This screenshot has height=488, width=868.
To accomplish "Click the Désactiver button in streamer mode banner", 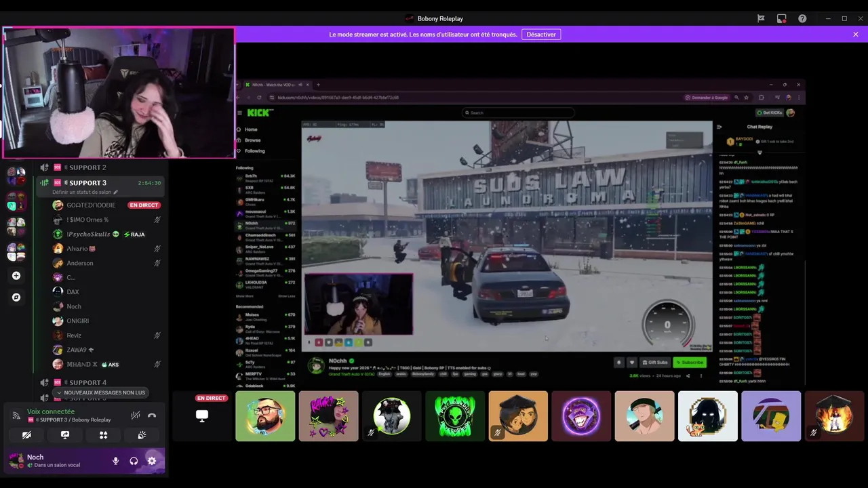I will tap(541, 34).
